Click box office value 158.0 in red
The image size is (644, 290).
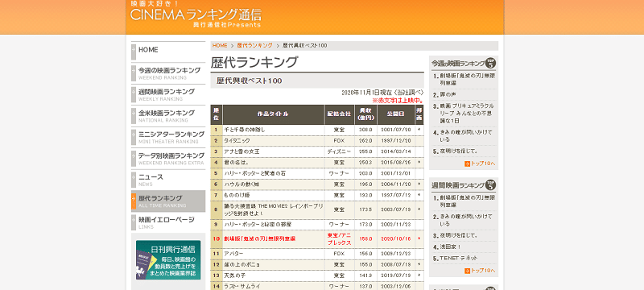[365, 238]
